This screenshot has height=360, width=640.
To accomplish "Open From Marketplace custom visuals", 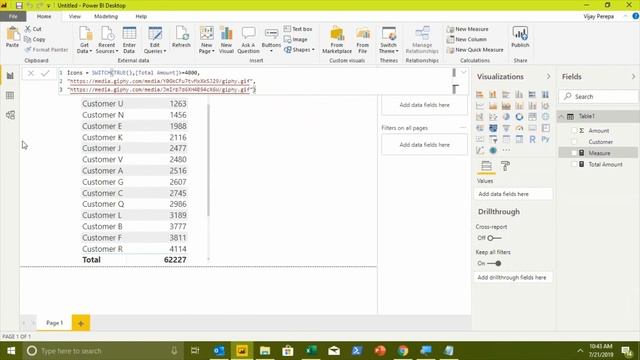I will pyautogui.click(x=337, y=40).
